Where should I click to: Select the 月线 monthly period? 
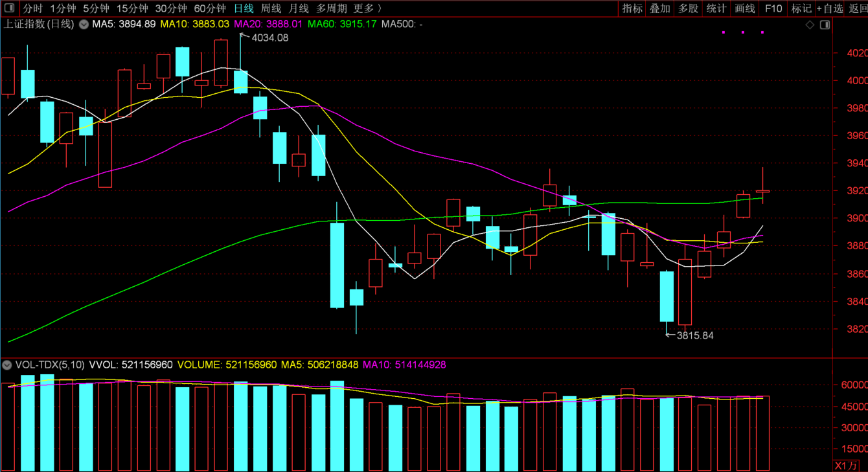coord(299,8)
